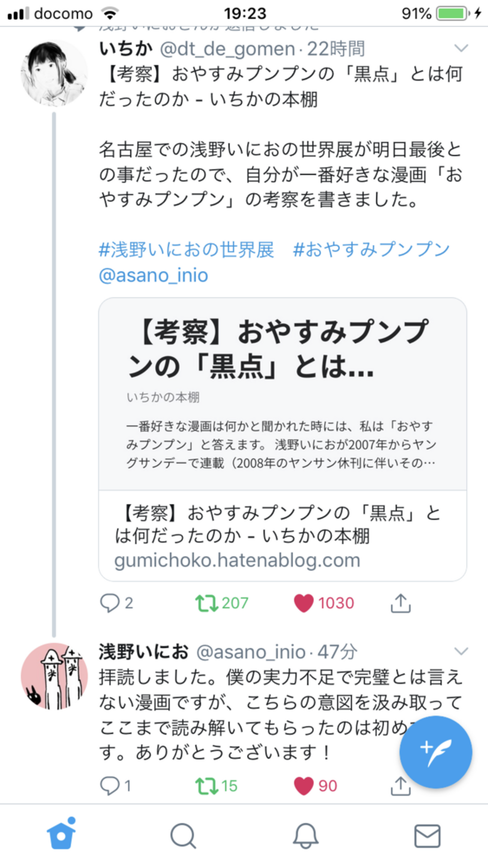Open the gumichoko.hatenablog.com link card
Screen dimensions: 488x868
coord(282,439)
